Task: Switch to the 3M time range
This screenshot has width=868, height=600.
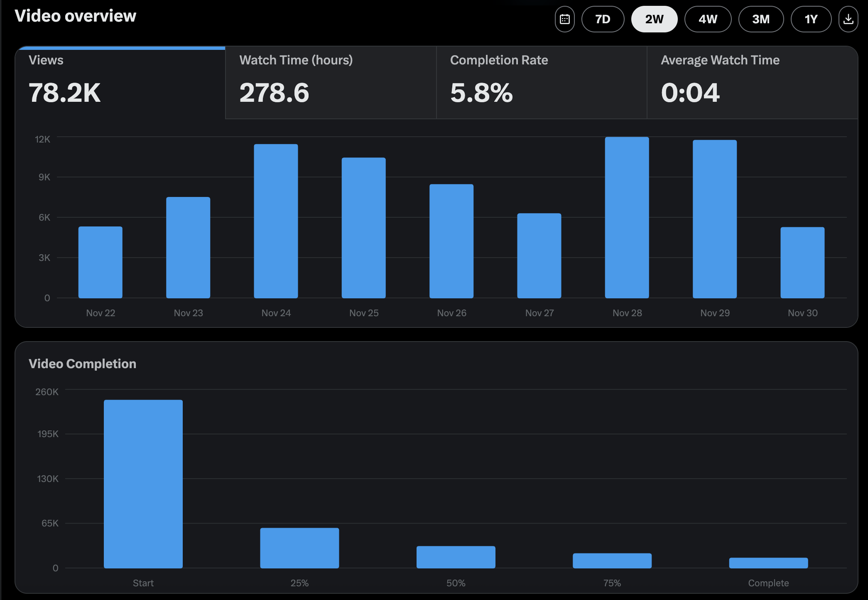Action: click(x=761, y=19)
